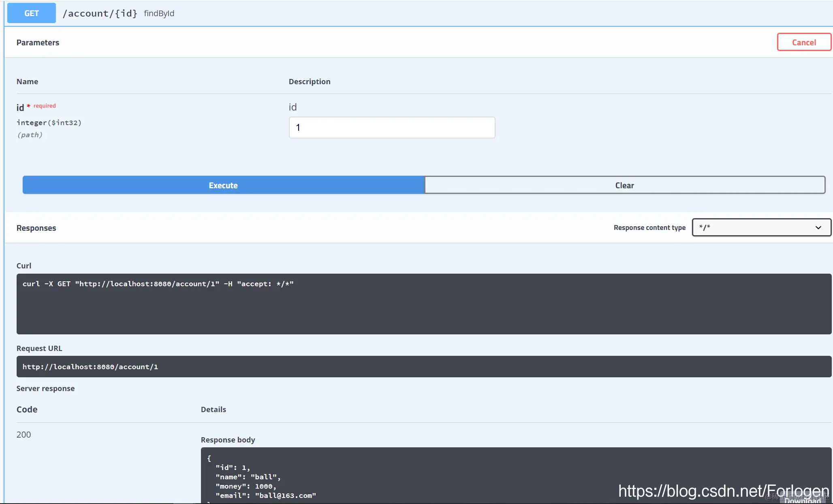833x504 pixels.
Task: Click the Response body label
Action: point(228,440)
